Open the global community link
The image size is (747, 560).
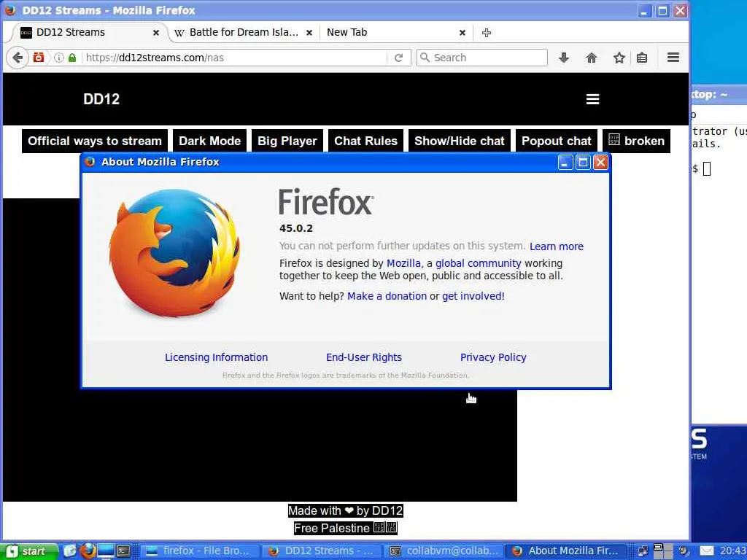pos(479,263)
